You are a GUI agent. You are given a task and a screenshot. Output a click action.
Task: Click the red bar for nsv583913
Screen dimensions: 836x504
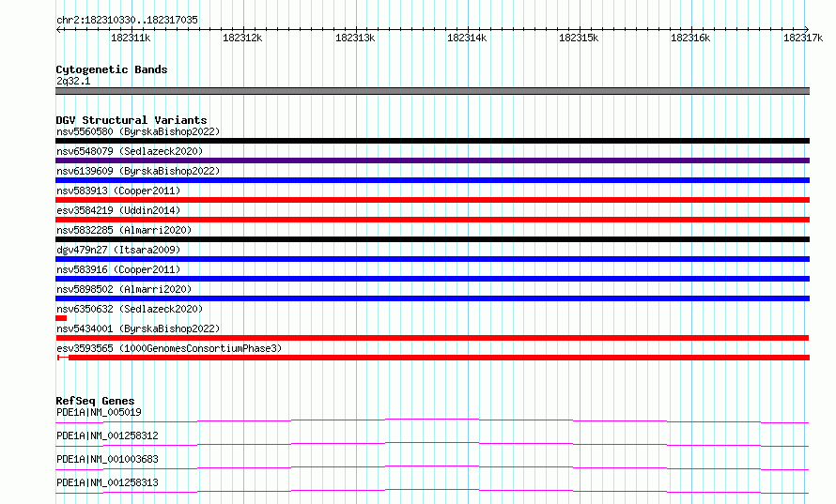click(432, 200)
